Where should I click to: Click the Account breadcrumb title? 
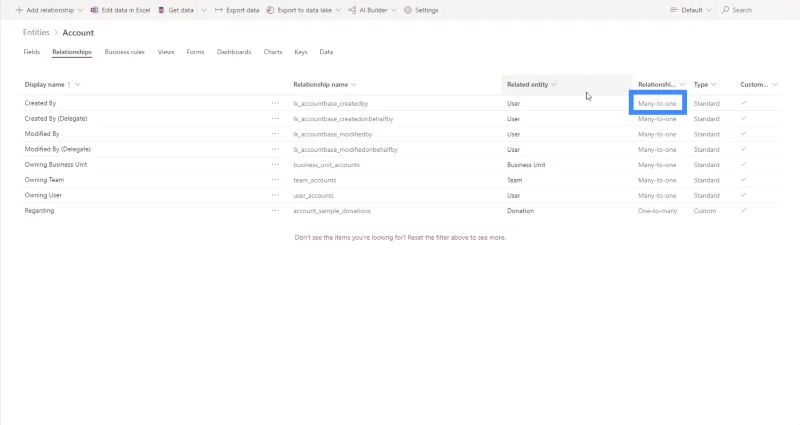tap(78, 33)
